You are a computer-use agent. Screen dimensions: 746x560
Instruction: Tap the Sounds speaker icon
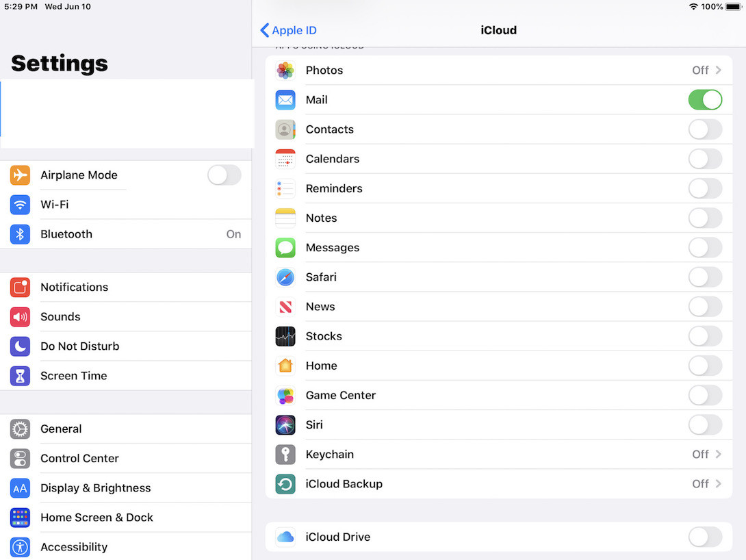[x=20, y=317]
